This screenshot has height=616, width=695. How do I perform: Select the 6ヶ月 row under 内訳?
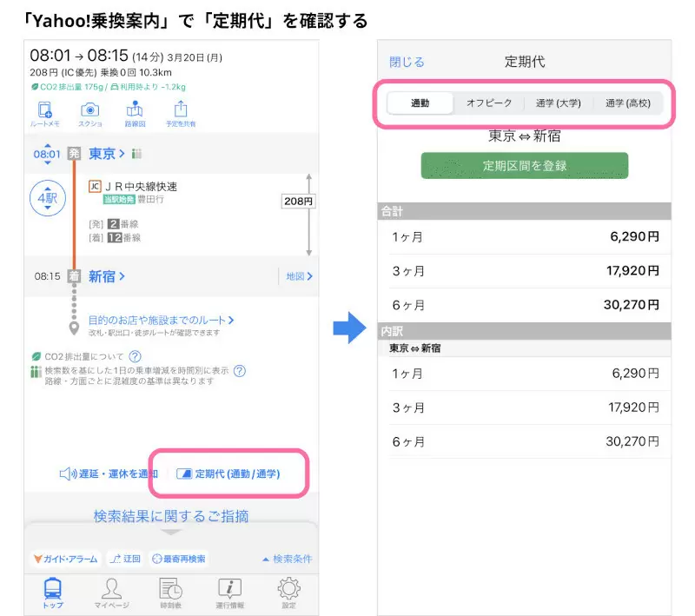tap(525, 442)
